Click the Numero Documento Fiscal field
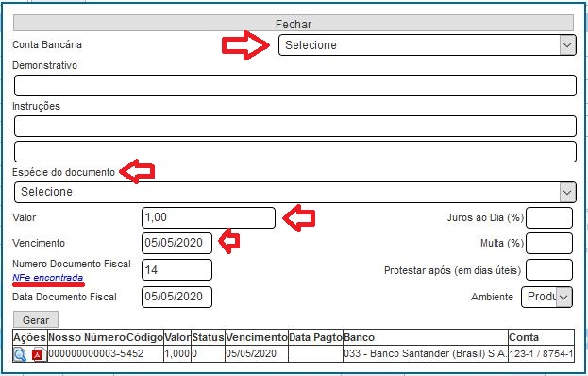This screenshot has width=588, height=376. [177, 270]
